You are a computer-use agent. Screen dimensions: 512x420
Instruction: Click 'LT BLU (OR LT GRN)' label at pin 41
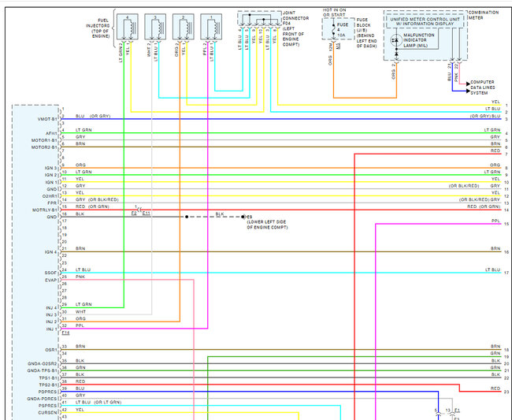tap(98, 403)
